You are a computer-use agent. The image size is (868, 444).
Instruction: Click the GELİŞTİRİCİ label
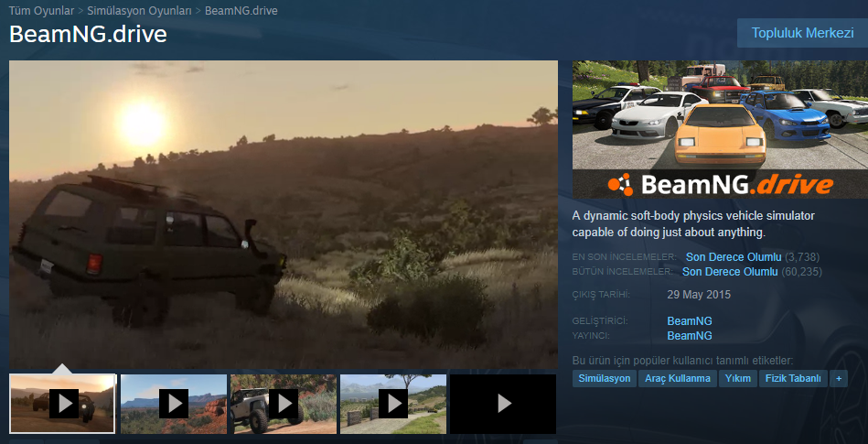click(x=600, y=321)
